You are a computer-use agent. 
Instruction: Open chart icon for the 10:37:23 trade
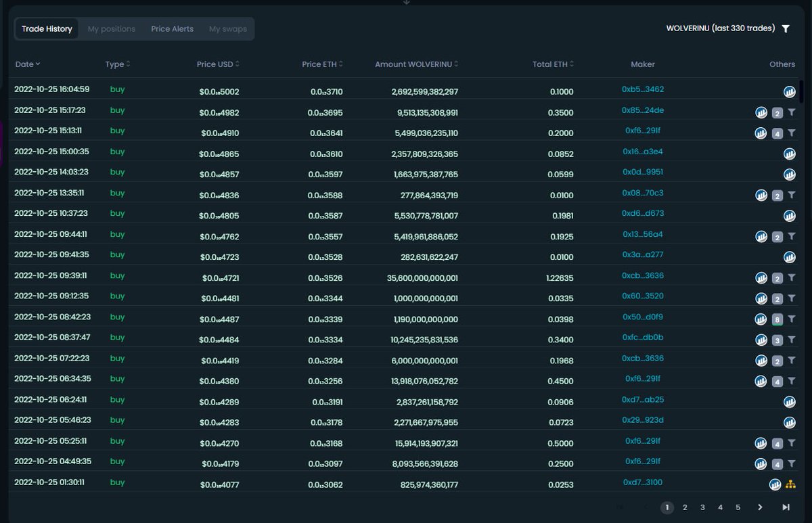[790, 216]
